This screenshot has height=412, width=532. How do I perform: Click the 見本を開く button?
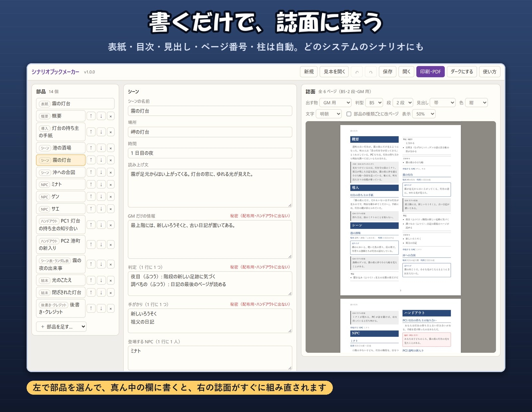pos(334,72)
